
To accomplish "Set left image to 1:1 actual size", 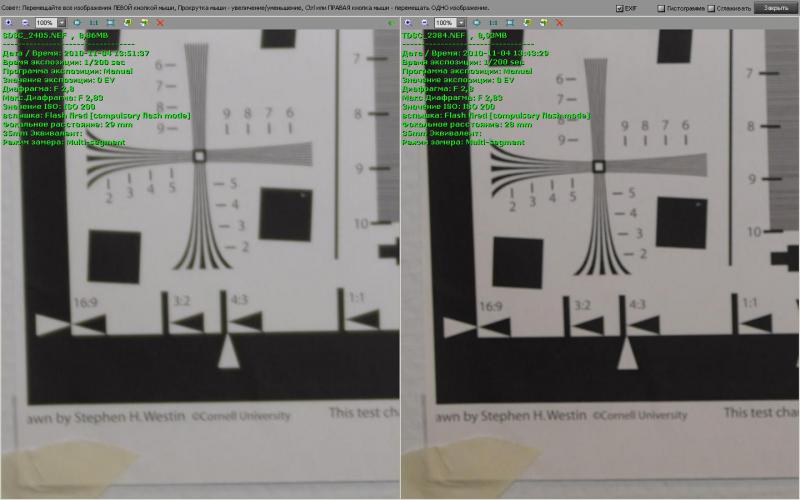I will coord(94,22).
